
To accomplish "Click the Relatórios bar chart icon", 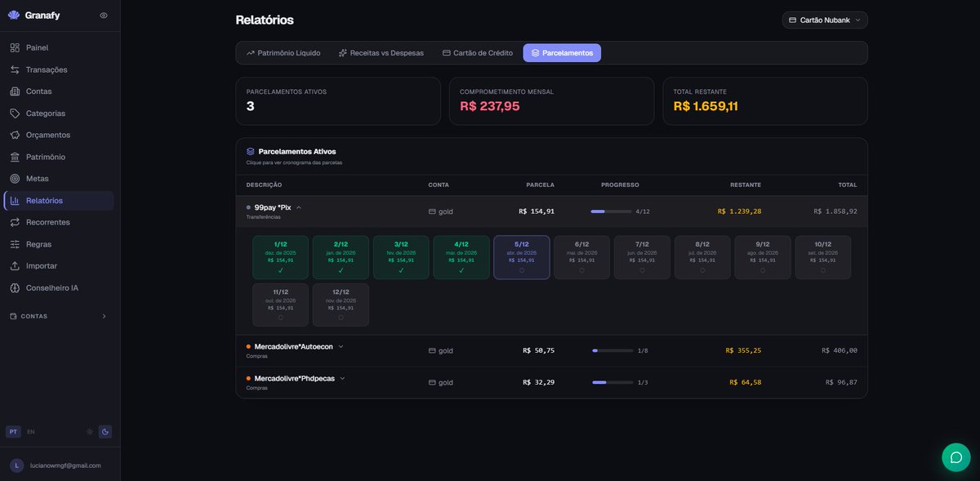I will coord(15,201).
